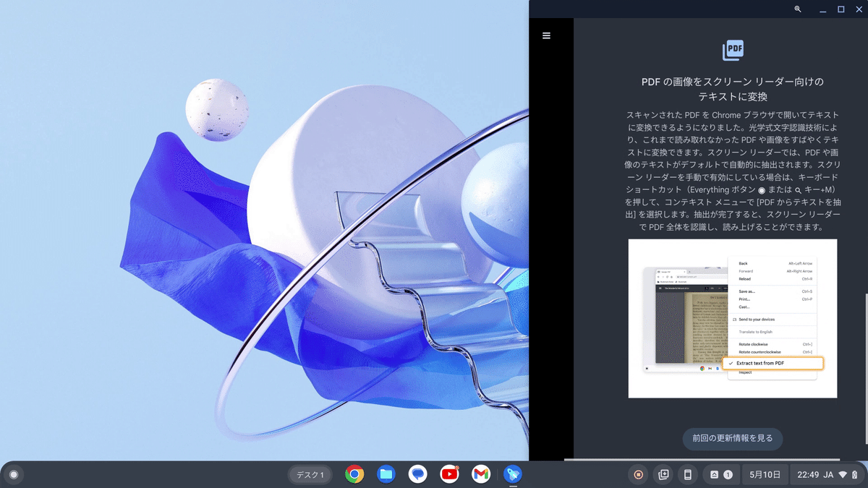Open the notification tray showing 1
The image size is (868, 488).
tap(720, 475)
